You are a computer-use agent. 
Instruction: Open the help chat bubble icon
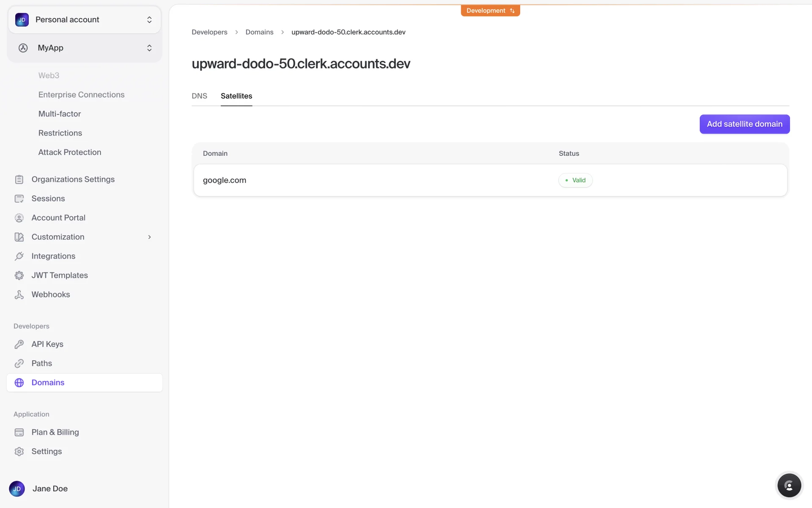(x=789, y=486)
